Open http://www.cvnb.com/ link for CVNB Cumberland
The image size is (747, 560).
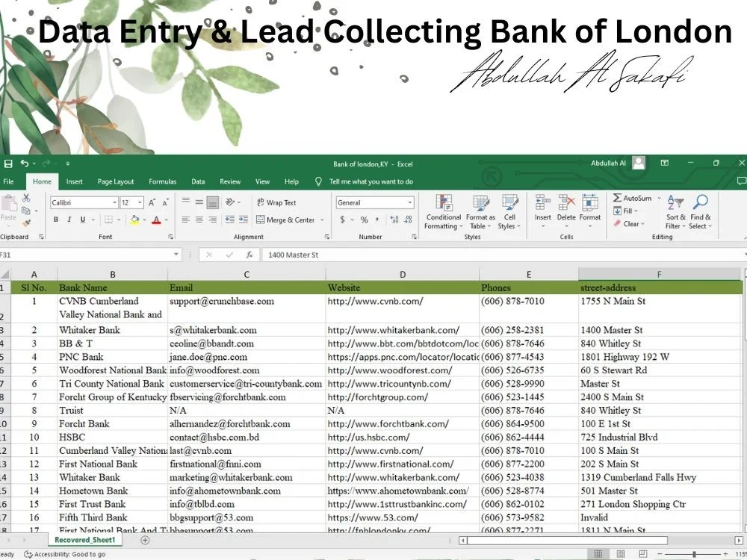tap(375, 301)
